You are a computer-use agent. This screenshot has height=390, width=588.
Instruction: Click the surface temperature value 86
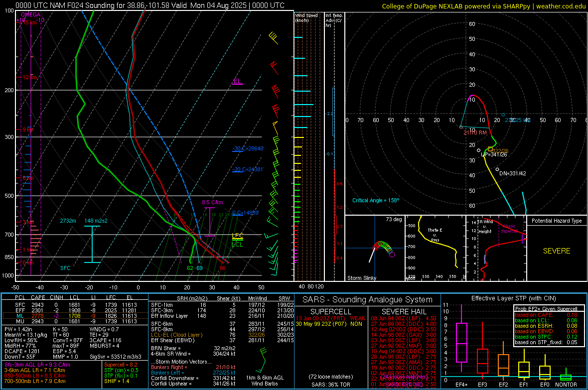pyautogui.click(x=222, y=268)
